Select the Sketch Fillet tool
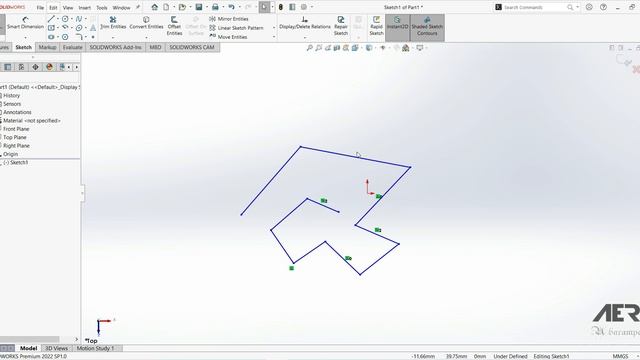Screen dimensions: 640x360 coord(79,37)
